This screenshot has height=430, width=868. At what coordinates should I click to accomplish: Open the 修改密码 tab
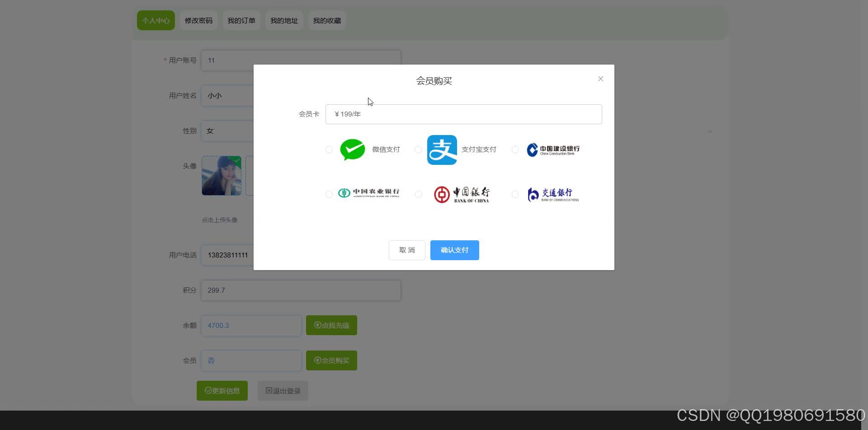[198, 20]
